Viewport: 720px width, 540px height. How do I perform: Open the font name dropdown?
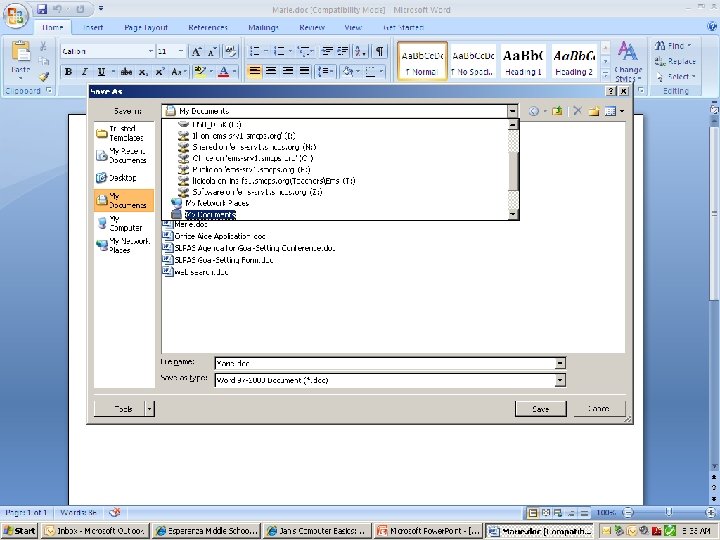tap(151, 51)
